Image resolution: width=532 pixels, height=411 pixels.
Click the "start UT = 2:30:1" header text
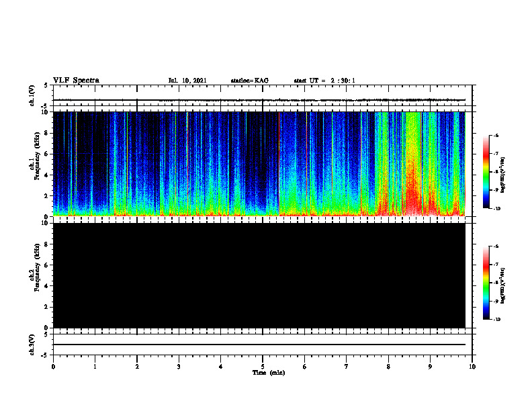324,81
